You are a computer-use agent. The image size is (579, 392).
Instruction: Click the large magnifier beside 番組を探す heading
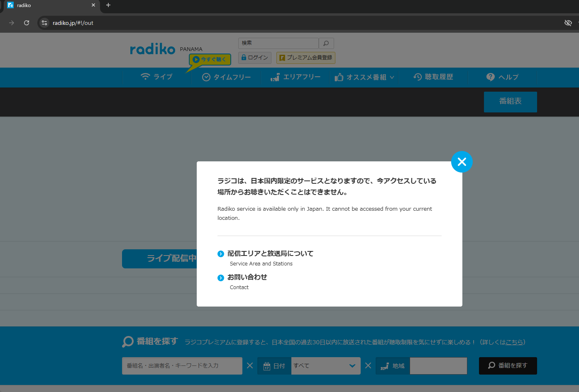[128, 342]
